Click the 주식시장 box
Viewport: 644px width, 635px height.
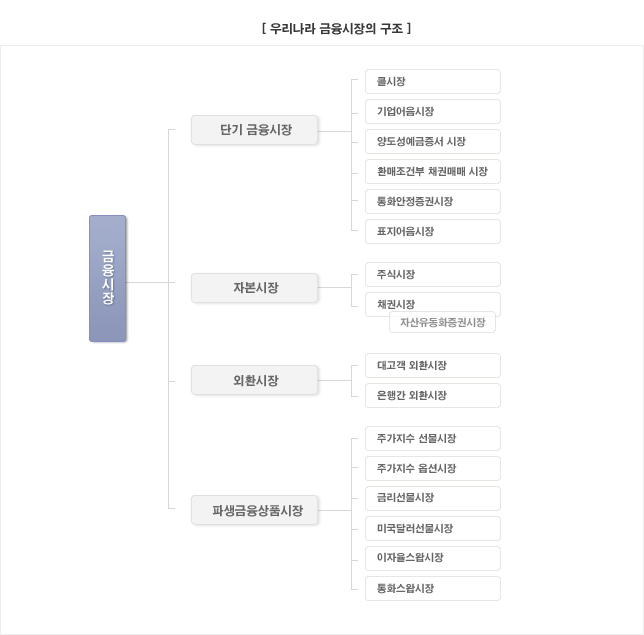[x=433, y=275]
